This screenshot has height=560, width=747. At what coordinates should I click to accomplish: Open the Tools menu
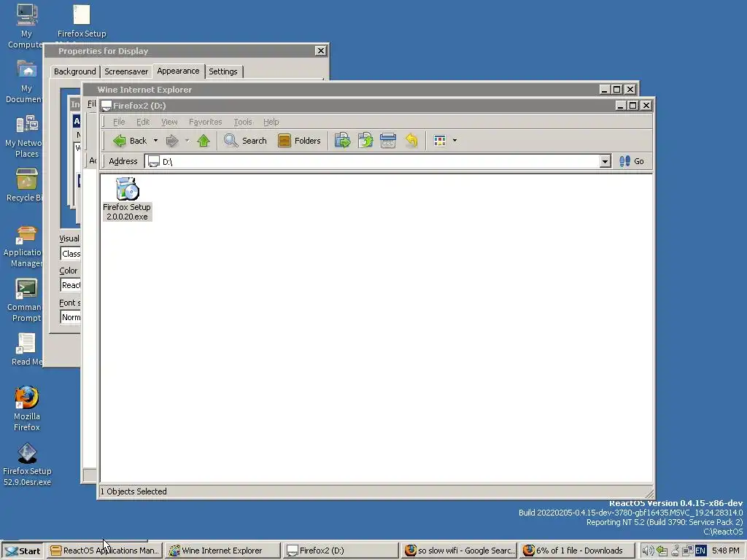click(242, 122)
